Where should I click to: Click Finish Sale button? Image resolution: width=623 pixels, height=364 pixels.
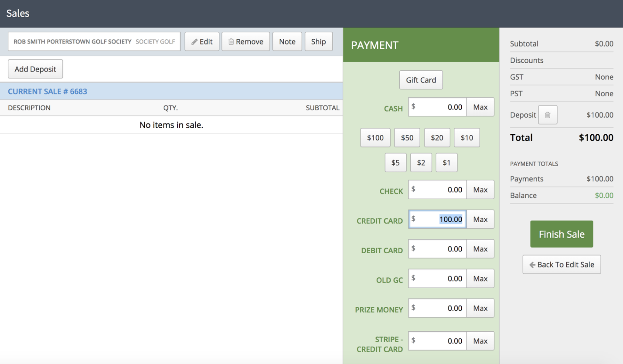(x=562, y=234)
